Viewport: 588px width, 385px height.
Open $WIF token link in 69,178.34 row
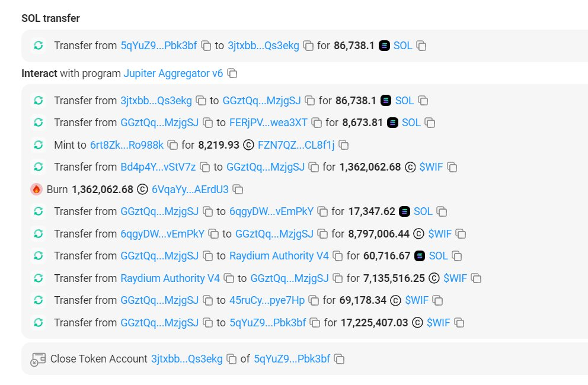pyautogui.click(x=417, y=301)
